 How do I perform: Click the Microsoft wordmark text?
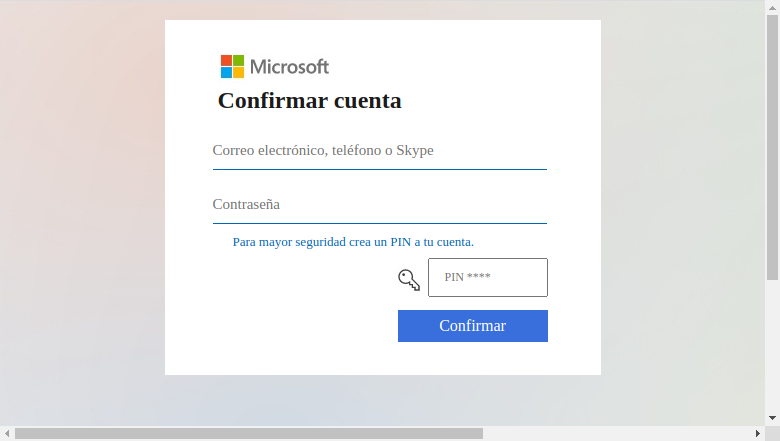click(x=289, y=67)
